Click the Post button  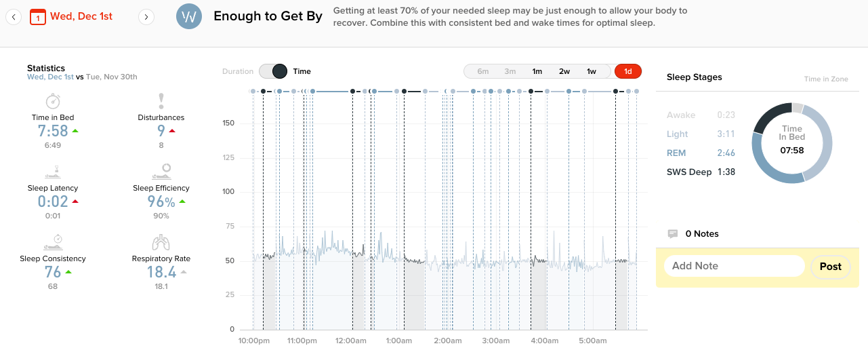(x=830, y=267)
